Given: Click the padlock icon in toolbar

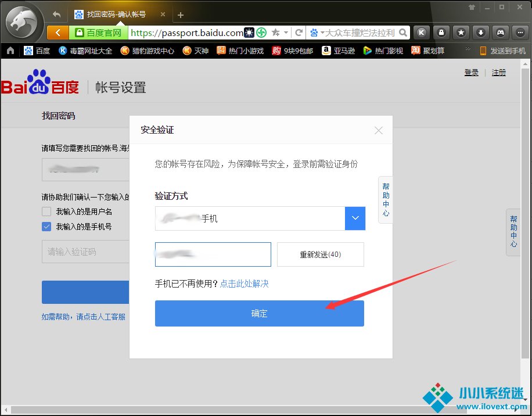Looking at the screenshot, I should 442,33.
